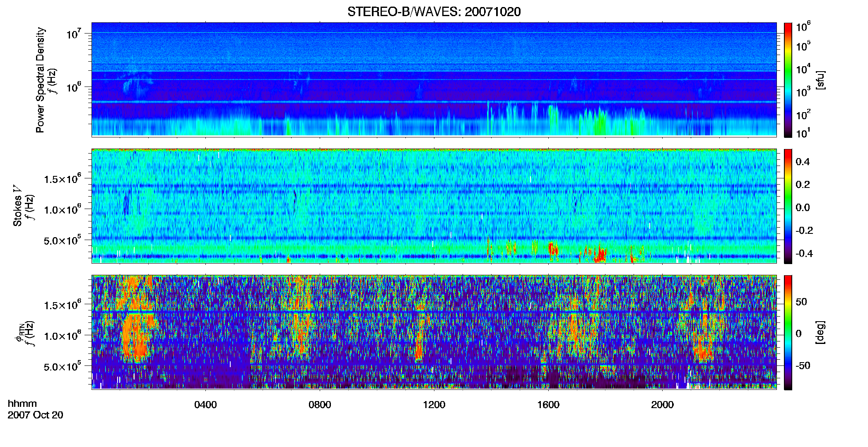Click the 1200 time tick label
This screenshot has height=447, width=868.
click(434, 405)
